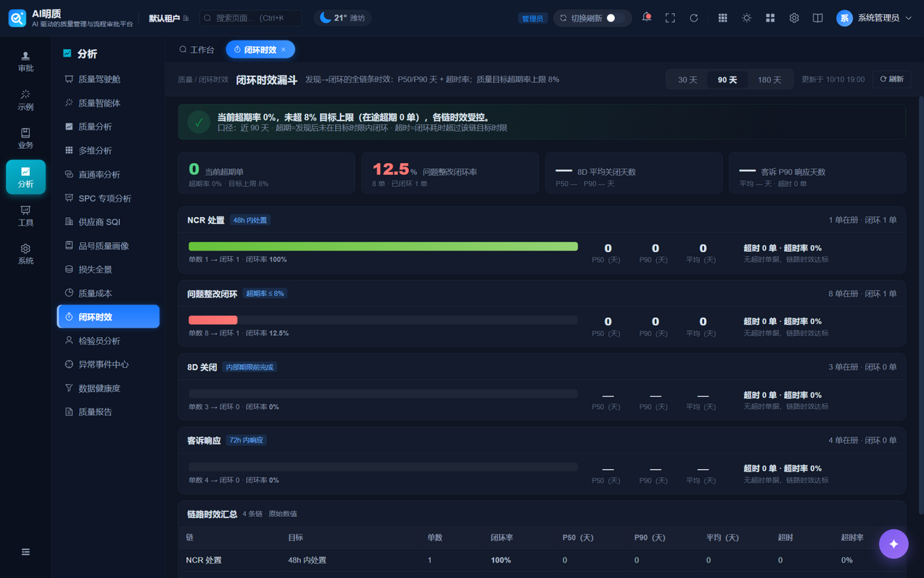Open the 默认租户 tenant selector
The image size is (924, 578).
[x=169, y=18]
